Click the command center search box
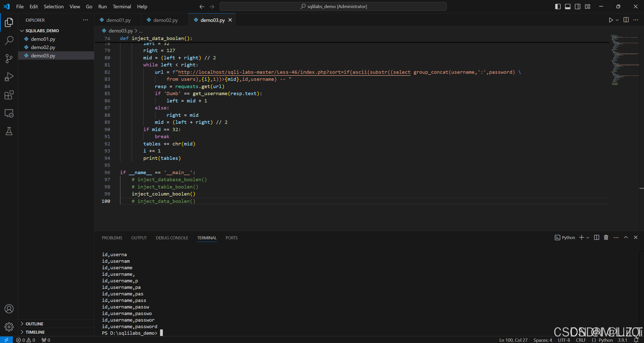 (x=333, y=7)
